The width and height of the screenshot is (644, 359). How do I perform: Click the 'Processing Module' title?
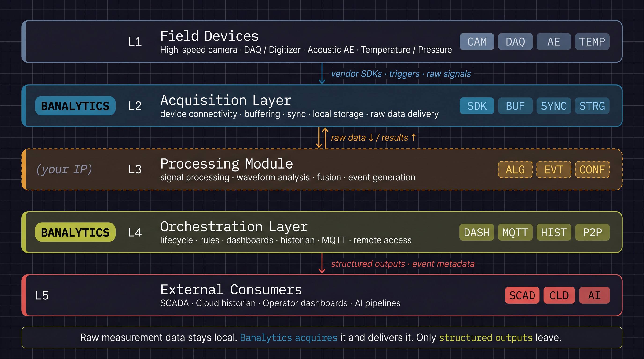pyautogui.click(x=227, y=164)
